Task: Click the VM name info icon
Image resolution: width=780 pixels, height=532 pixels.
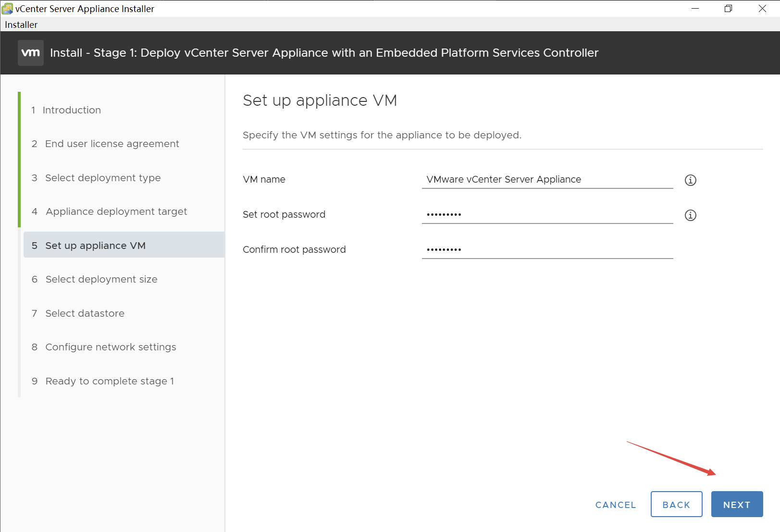Action: (x=690, y=180)
